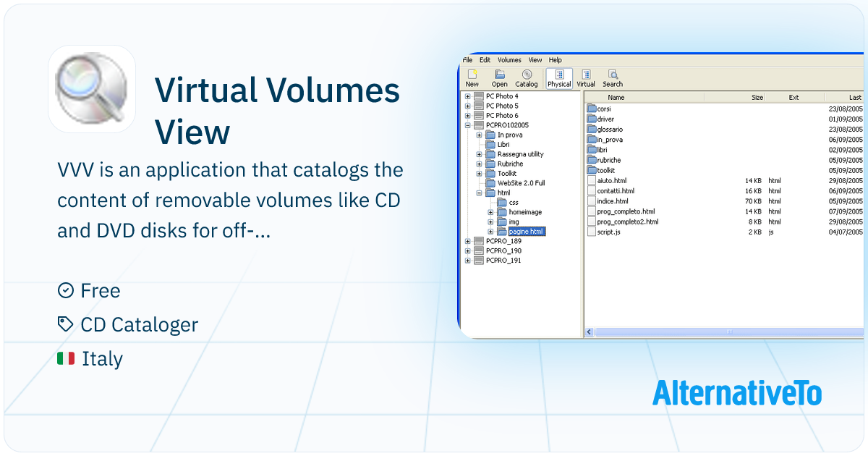Click the Open catalog toolbar icon

click(x=499, y=74)
